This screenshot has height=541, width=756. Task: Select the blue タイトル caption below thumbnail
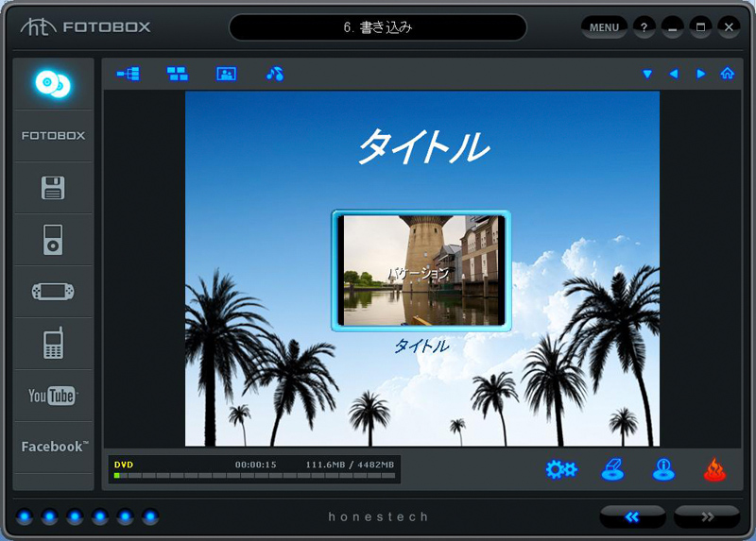421,346
